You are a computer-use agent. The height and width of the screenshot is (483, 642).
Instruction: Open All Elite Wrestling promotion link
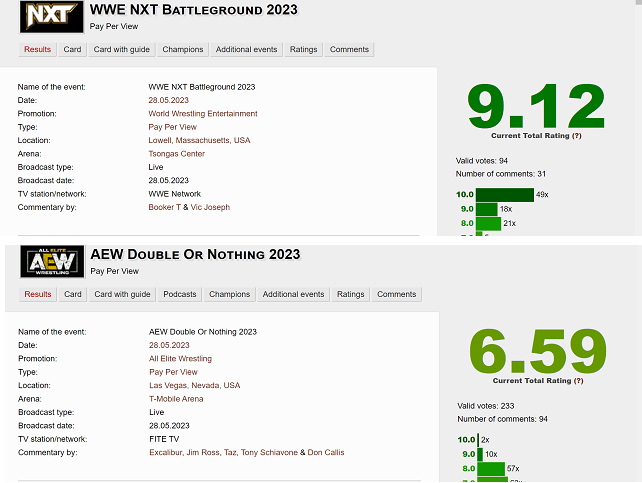[180, 359]
